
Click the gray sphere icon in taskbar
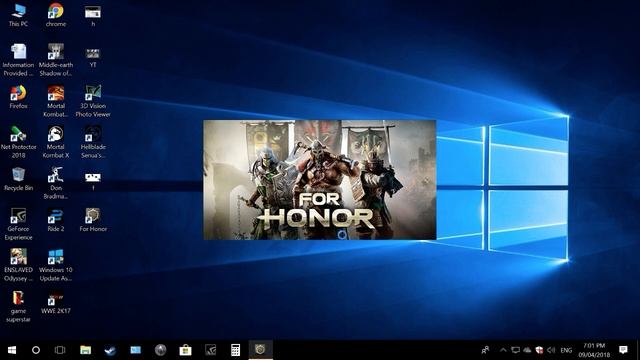click(160, 350)
